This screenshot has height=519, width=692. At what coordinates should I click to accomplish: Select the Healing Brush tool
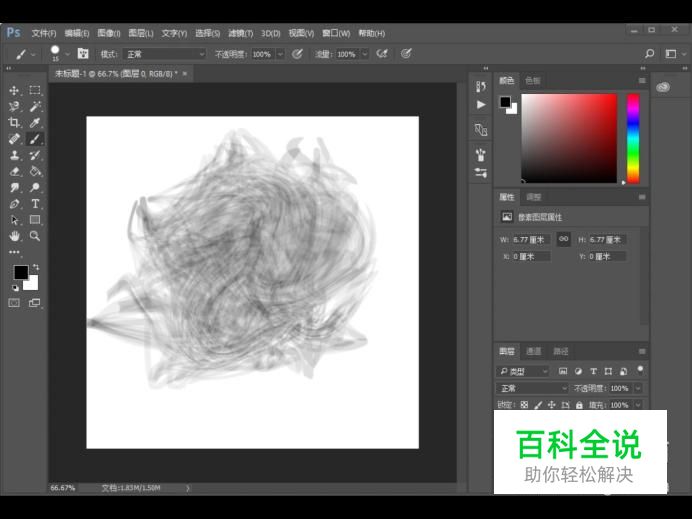pyautogui.click(x=14, y=139)
